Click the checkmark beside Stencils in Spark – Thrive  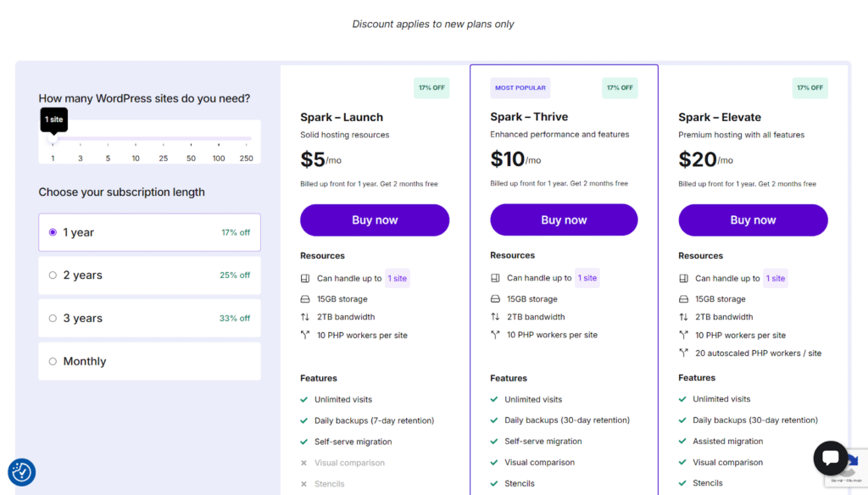click(x=494, y=484)
